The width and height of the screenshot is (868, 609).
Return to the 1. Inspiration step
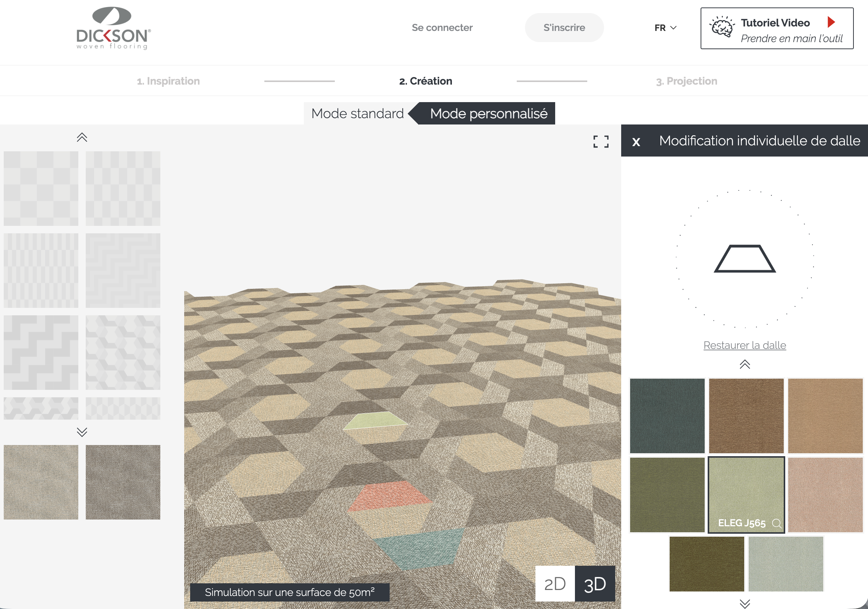(x=169, y=81)
